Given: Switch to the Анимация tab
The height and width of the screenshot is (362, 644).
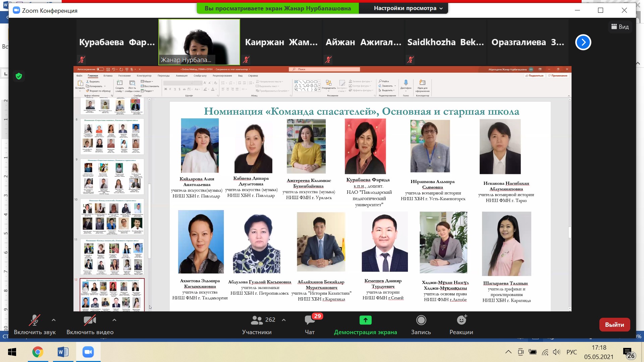Looking at the screenshot, I should pyautogui.click(x=182, y=76).
